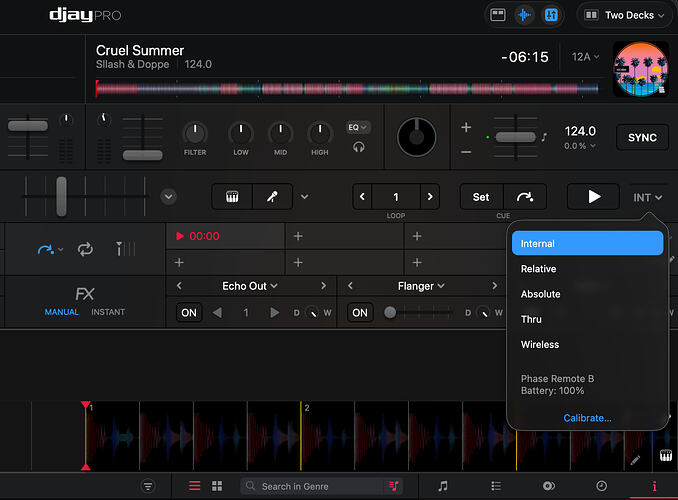Open the Echo Out effect dropdown

tap(249, 286)
